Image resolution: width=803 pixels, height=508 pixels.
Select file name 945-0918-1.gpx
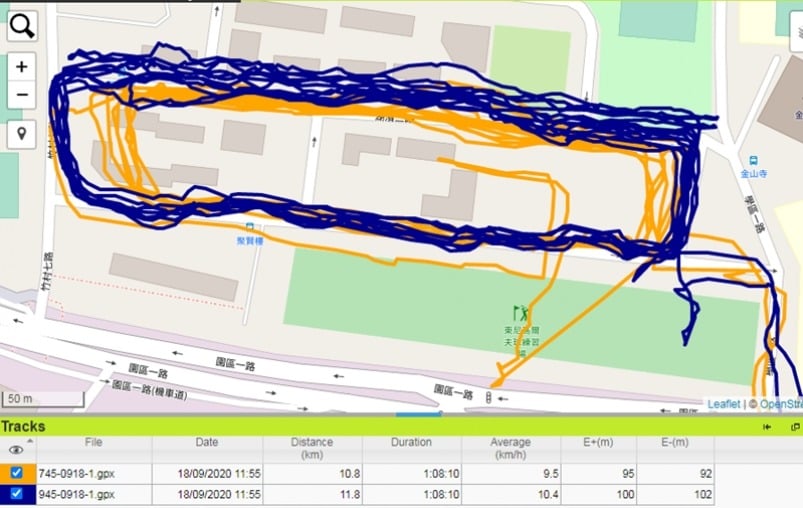pyautogui.click(x=76, y=495)
